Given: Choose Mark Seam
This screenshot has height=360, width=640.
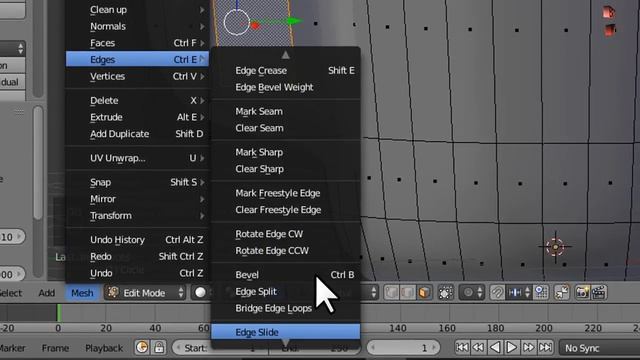Looking at the screenshot, I should point(286,111).
